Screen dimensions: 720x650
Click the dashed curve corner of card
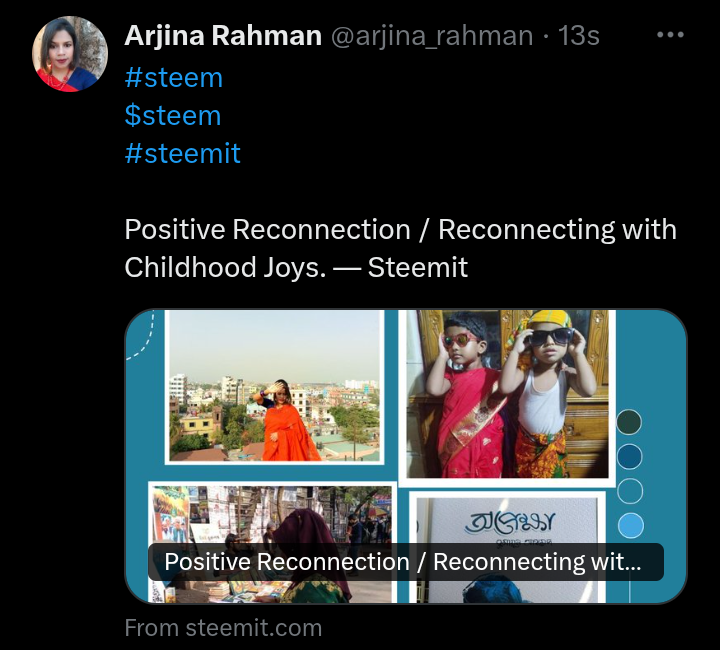pyautogui.click(x=139, y=334)
